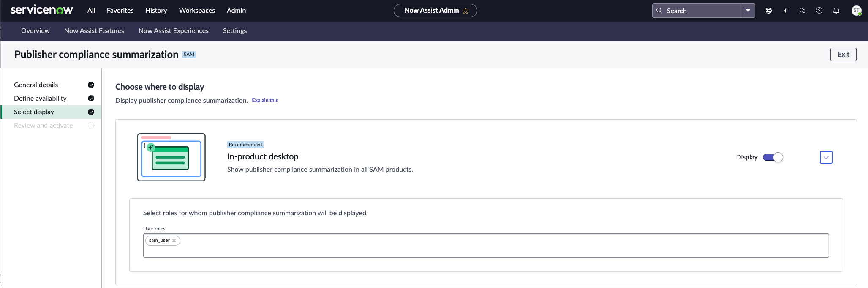Screen dimensions: 868x288
Task: Switch to the Overview tab
Action: (35, 31)
